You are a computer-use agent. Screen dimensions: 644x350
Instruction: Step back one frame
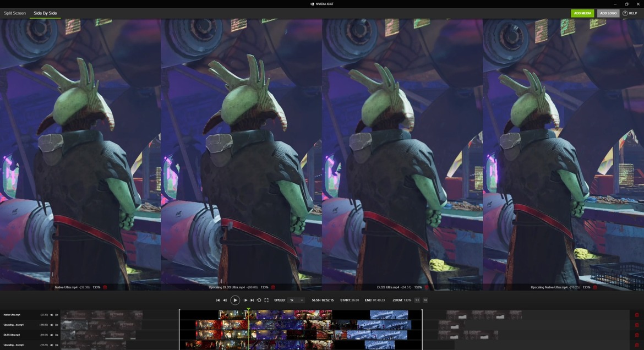click(225, 300)
